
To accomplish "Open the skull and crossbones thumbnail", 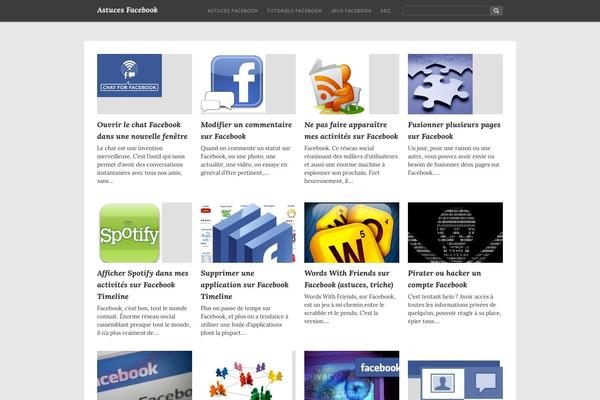I will [x=455, y=232].
